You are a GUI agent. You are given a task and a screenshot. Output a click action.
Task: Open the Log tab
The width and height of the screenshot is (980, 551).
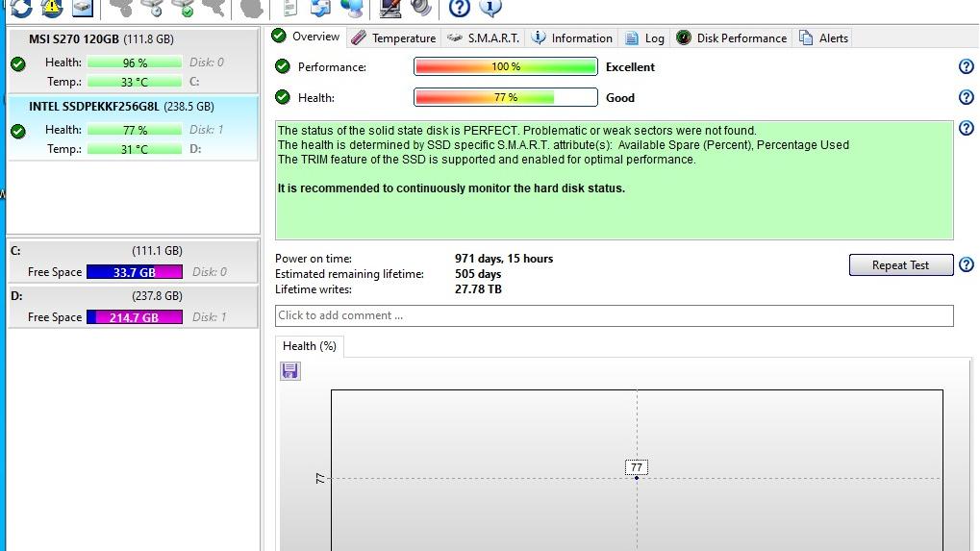644,38
